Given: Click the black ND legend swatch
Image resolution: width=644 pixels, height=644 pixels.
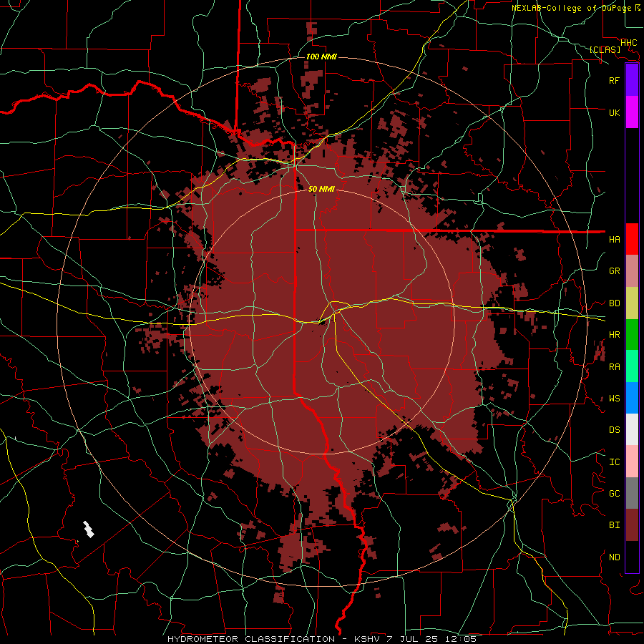Looking at the screenshot, I should pyautogui.click(x=632, y=557).
